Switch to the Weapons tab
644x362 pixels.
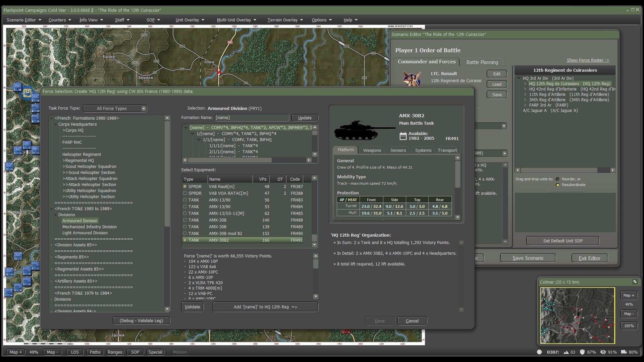click(x=372, y=150)
